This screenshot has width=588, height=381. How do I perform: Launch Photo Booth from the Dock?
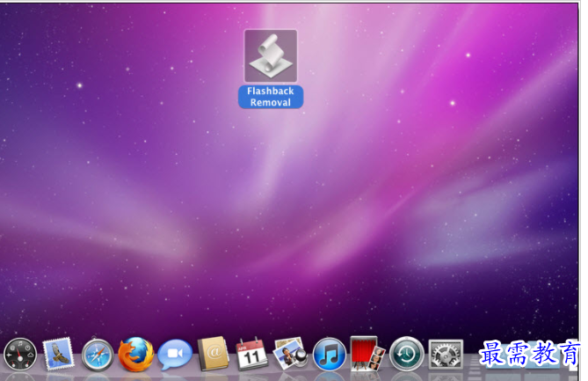click(367, 354)
